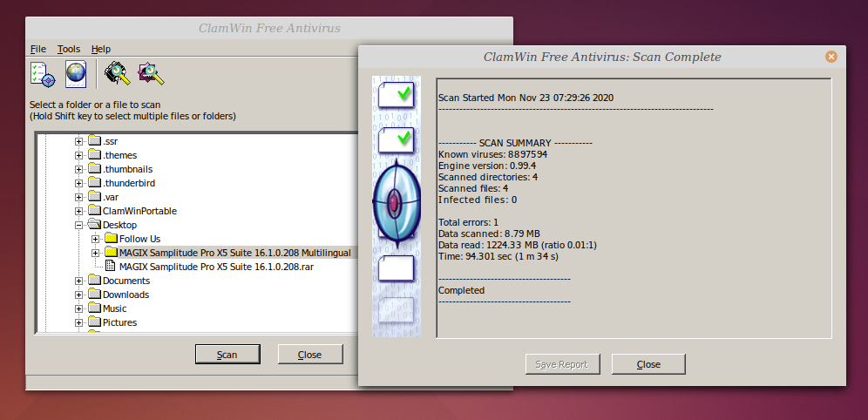The image size is (868, 420).
Task: Open the Help menu
Action: tap(101, 49)
